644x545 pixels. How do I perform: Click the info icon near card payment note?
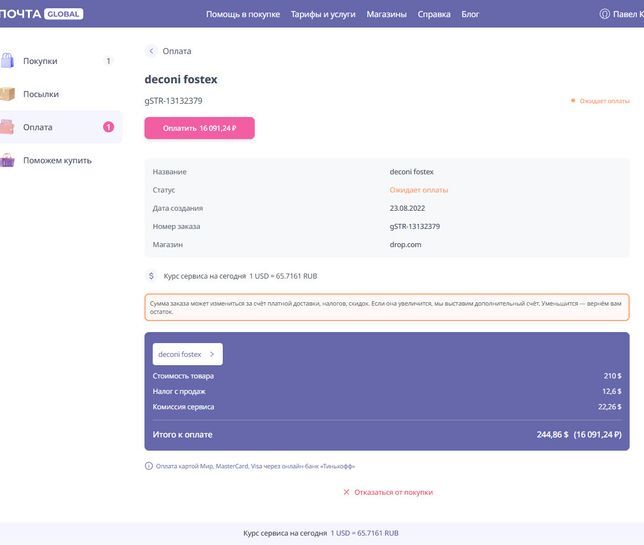tap(149, 466)
